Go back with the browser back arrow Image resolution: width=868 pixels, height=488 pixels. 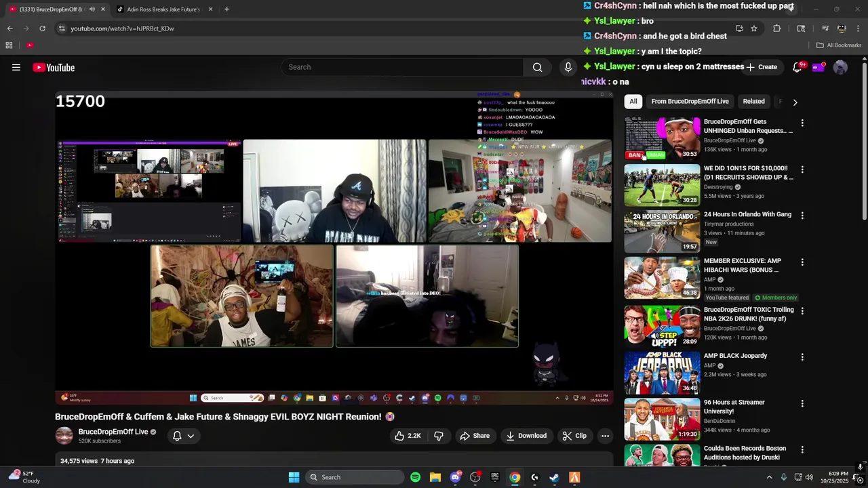9,28
